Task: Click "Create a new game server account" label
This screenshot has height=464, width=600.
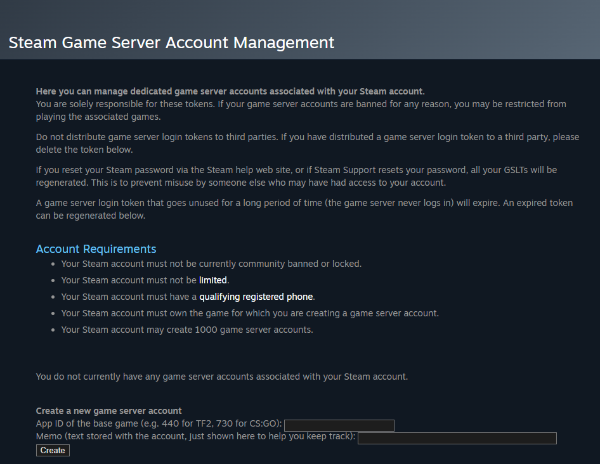Action: (x=109, y=411)
